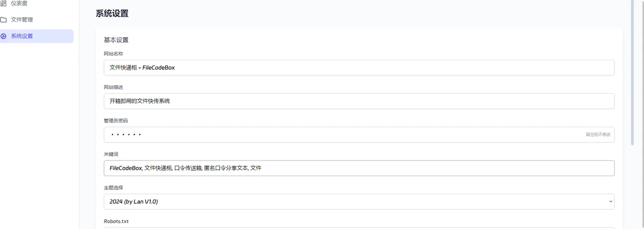644x229 pixels.
Task: Click the folder icon beside 文件管理
Action: [3, 20]
